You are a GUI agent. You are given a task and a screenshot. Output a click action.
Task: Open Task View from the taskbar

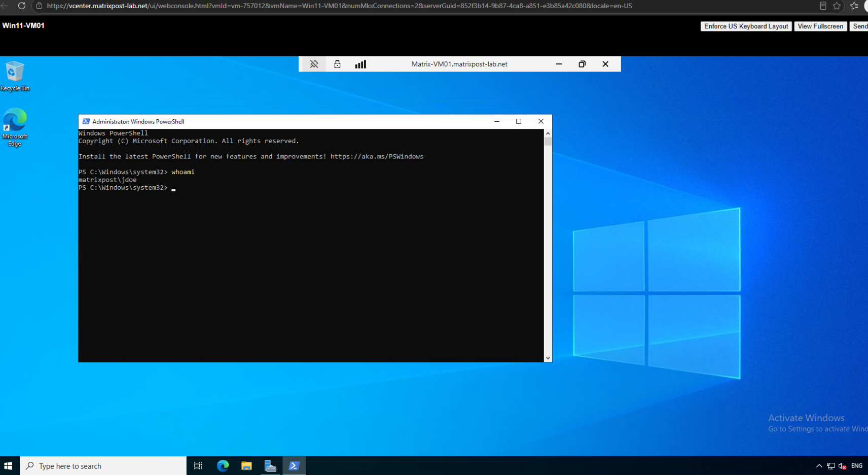pos(198,466)
